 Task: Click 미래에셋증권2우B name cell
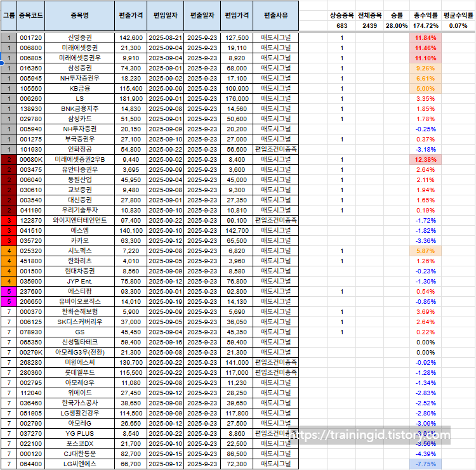[x=79, y=160]
